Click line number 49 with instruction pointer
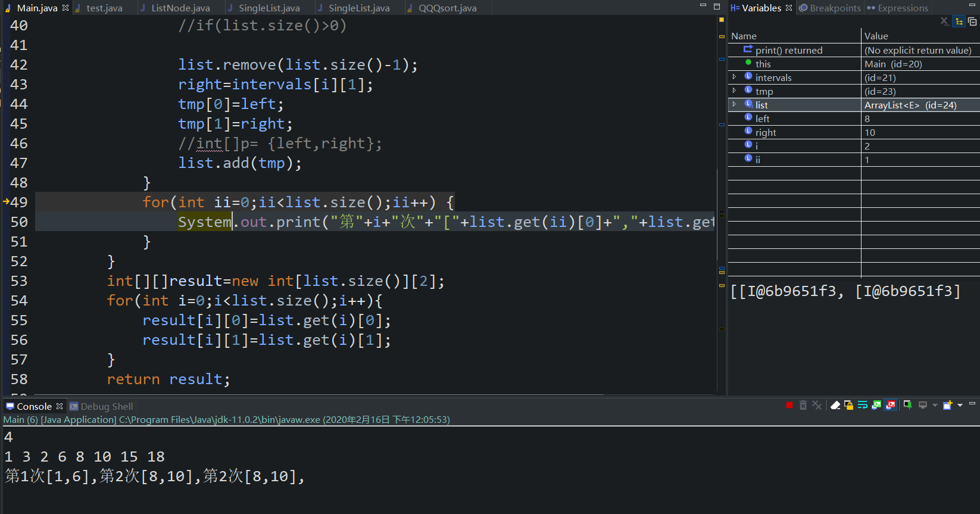This screenshot has width=980, height=514. (19, 202)
